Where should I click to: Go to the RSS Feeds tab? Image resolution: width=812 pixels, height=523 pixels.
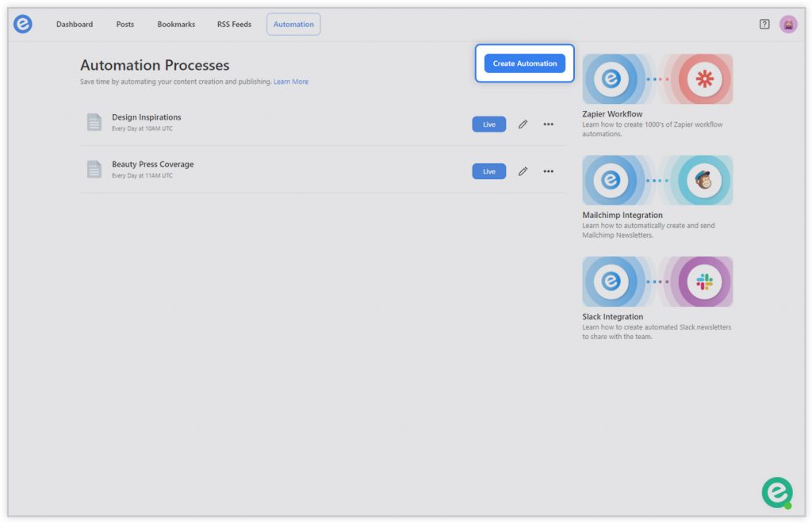tap(234, 25)
